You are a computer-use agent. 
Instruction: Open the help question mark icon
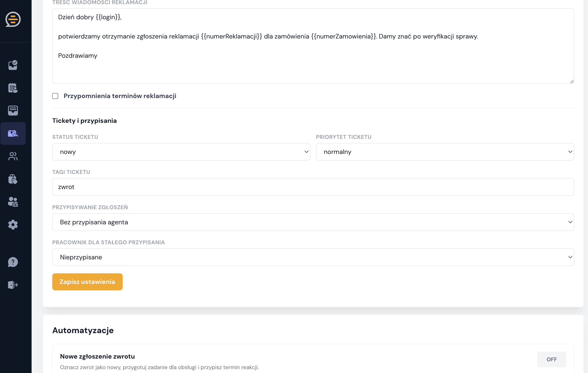(13, 262)
